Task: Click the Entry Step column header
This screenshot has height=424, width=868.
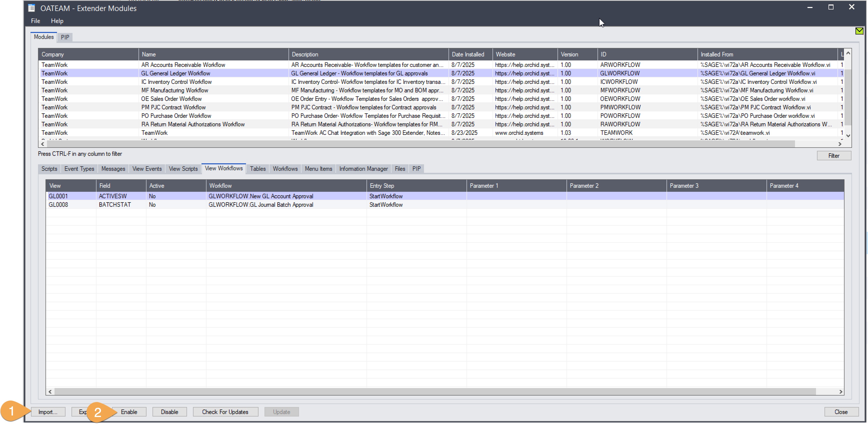Action: coord(416,186)
